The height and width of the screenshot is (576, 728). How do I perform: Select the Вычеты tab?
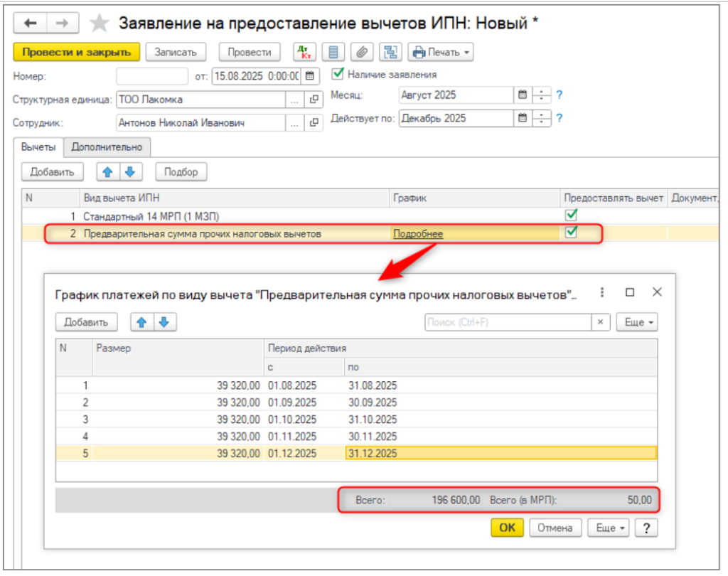38,147
